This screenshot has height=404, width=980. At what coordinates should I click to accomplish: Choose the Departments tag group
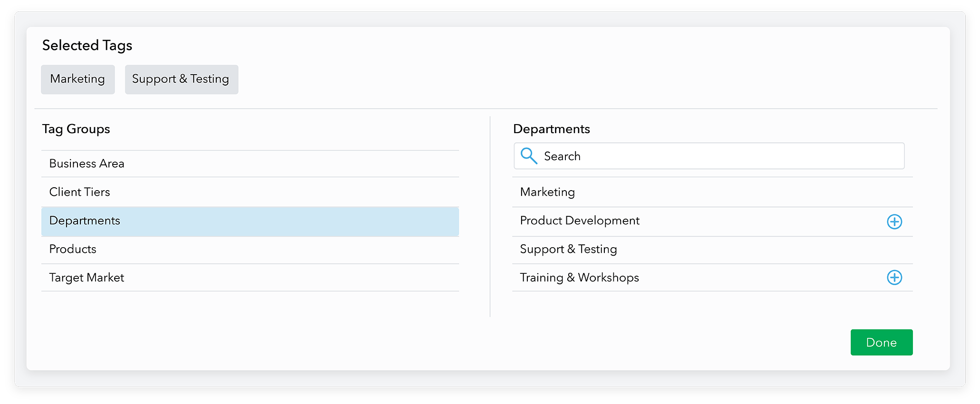[250, 221]
